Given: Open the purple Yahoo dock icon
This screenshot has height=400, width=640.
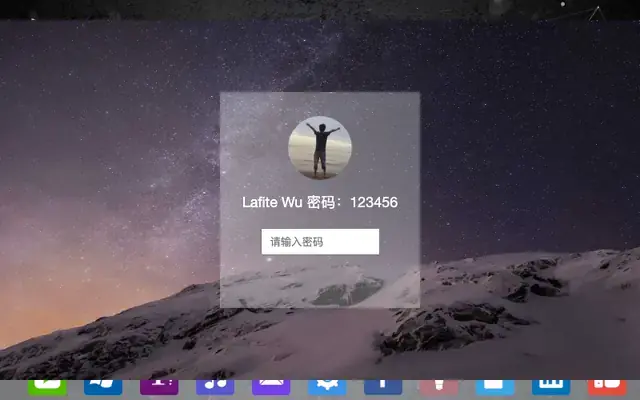Looking at the screenshot, I should pyautogui.click(x=159, y=387).
